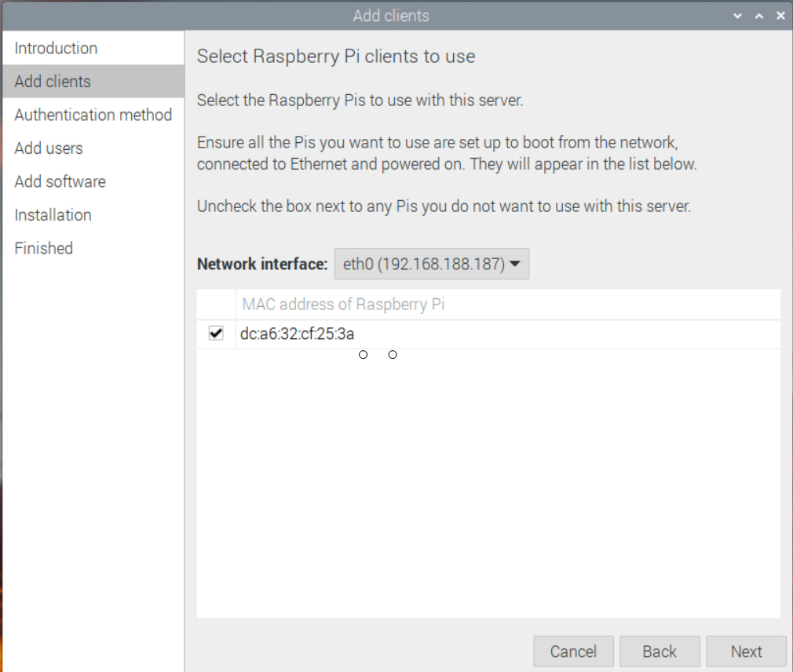Screen dimensions: 793x672
Task: Uncheck the dc:a6:32:cf:25:3a client checkbox
Action: coord(216,333)
